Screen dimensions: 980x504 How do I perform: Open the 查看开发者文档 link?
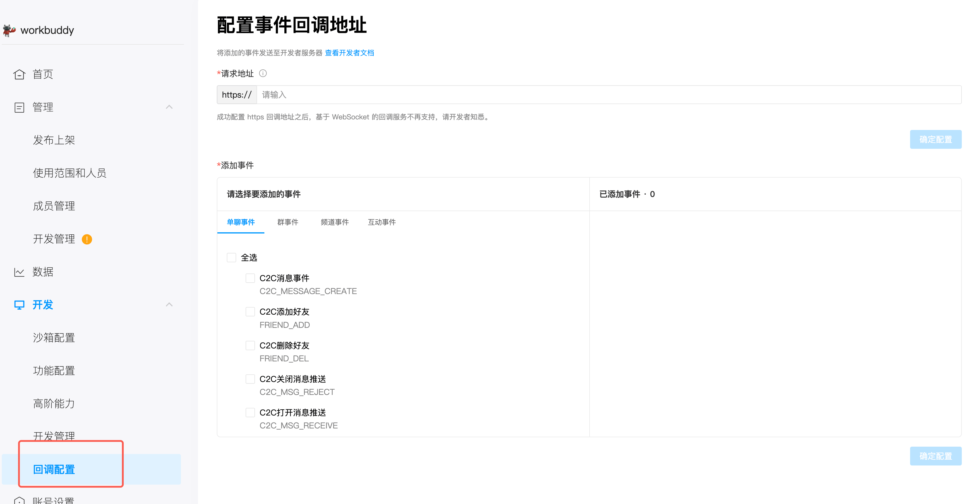pos(349,53)
